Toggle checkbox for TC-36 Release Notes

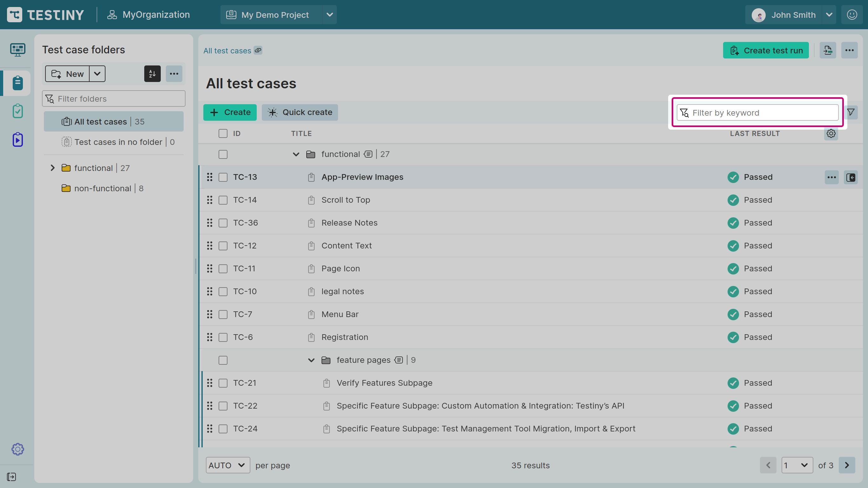(x=223, y=223)
